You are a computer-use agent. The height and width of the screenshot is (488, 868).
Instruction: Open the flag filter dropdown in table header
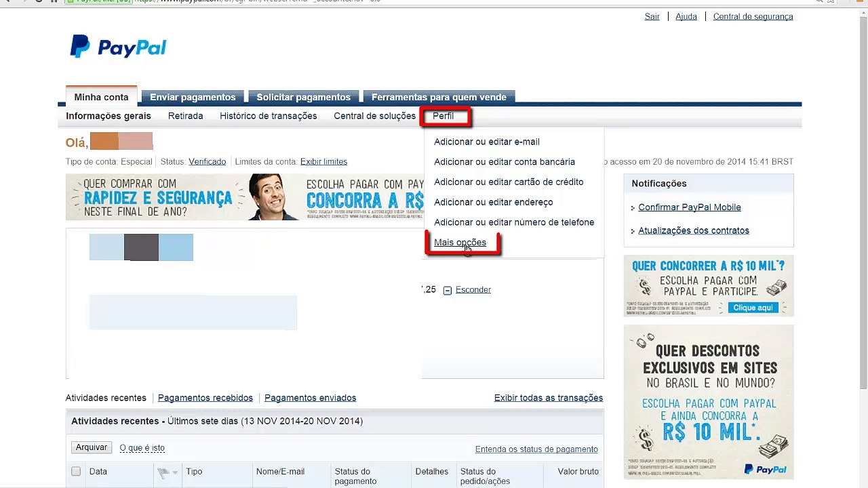click(167, 472)
